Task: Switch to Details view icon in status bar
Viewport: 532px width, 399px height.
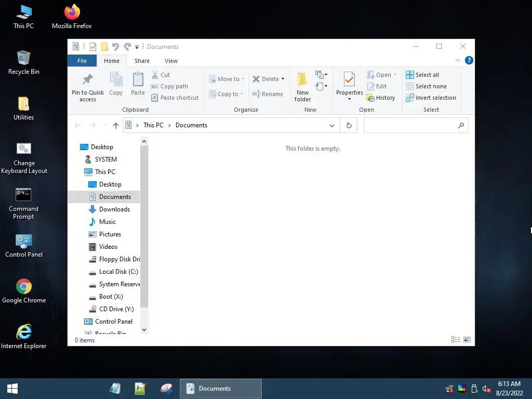Action: tap(456, 340)
